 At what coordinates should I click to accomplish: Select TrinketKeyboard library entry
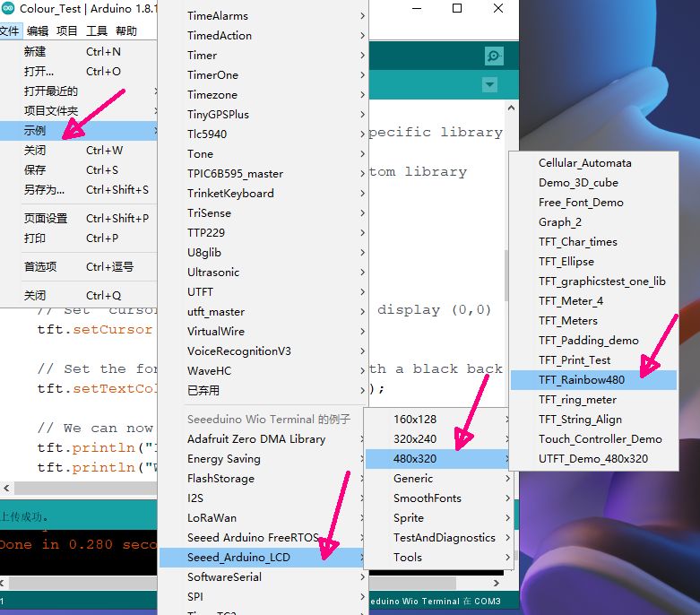click(x=264, y=194)
